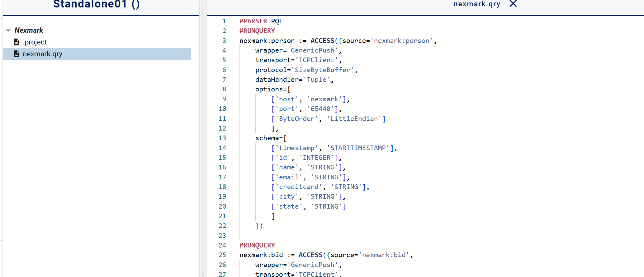Click the '65440' port value
644x277 pixels.
(x=320, y=109)
